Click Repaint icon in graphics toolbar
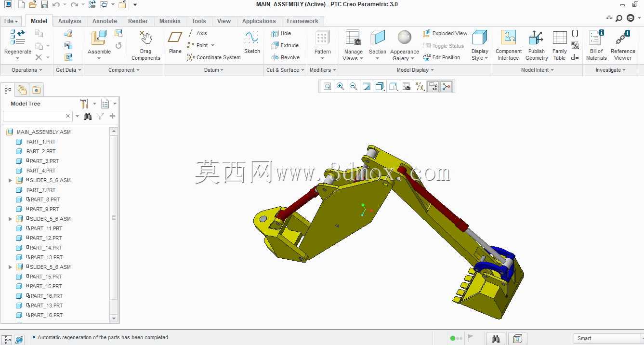The width and height of the screenshot is (644, 345). (x=367, y=86)
